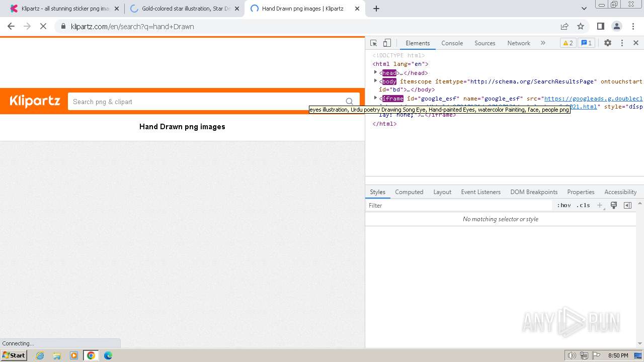This screenshot has width=644, height=362.
Task: Open a new browser tab
Action: 376,9
